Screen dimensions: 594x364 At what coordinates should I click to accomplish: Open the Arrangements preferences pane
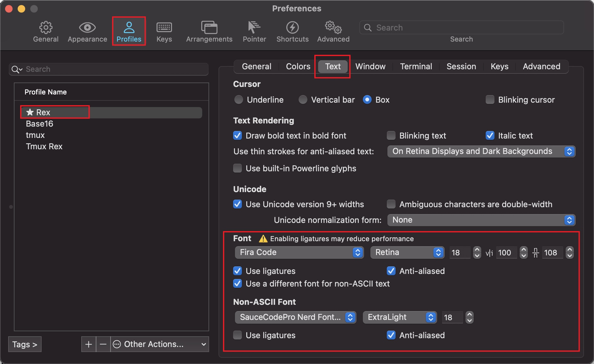(209, 31)
